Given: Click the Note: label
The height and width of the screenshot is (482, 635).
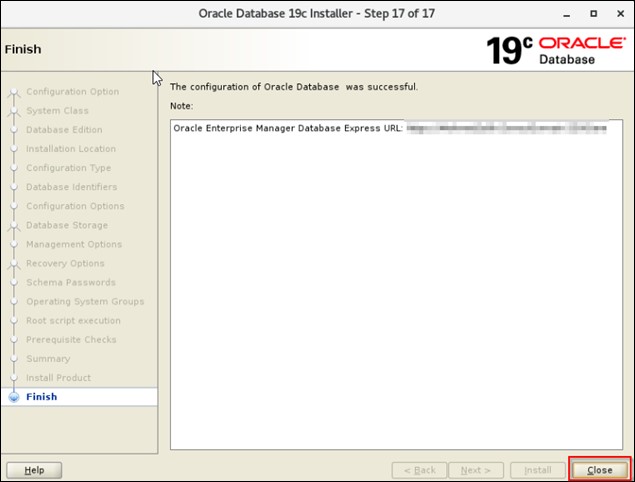Looking at the screenshot, I should [181, 106].
